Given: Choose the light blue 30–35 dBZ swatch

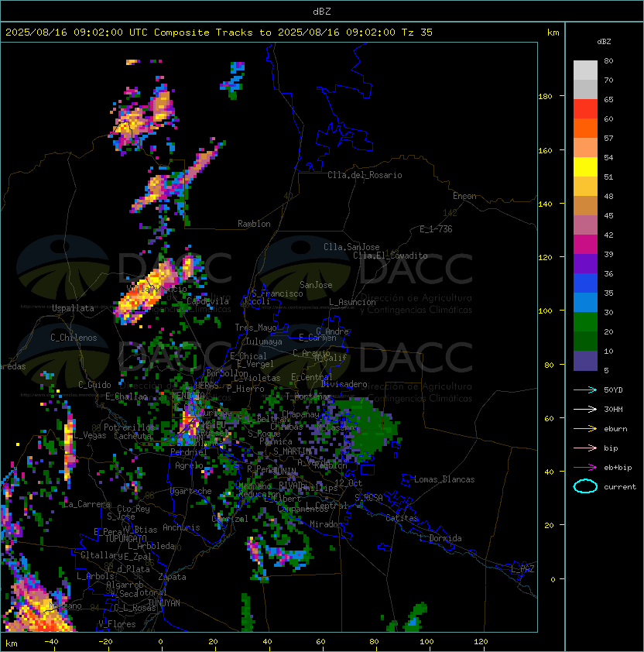Looking at the screenshot, I should (585, 303).
